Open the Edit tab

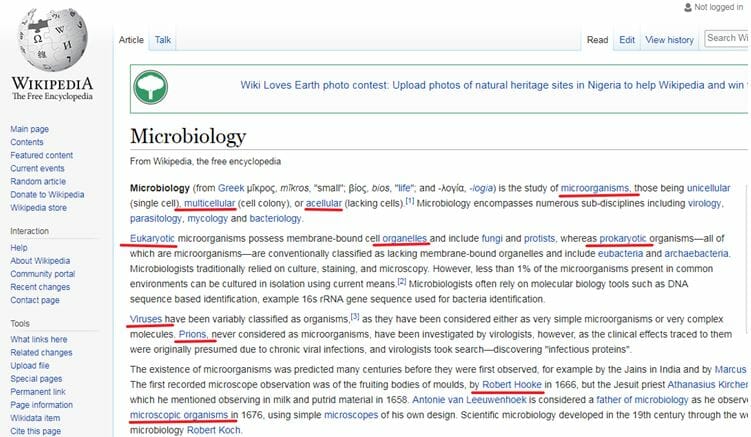[x=626, y=40]
